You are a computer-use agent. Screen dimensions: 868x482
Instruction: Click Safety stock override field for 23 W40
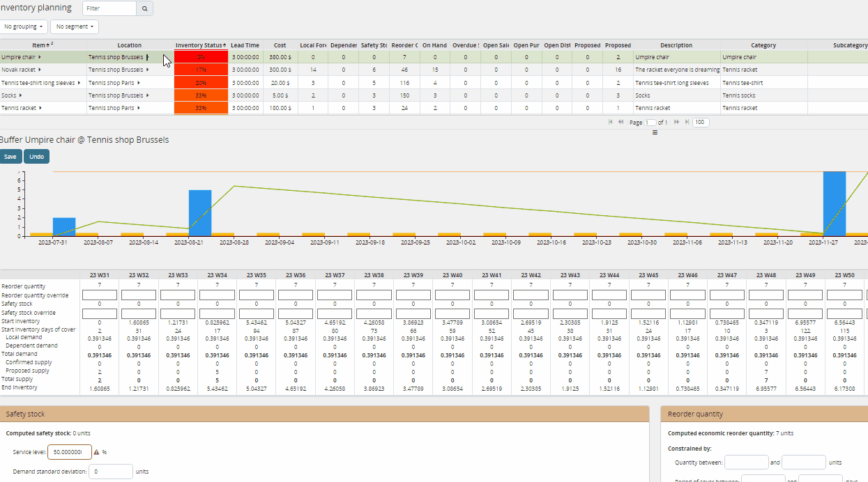click(452, 313)
